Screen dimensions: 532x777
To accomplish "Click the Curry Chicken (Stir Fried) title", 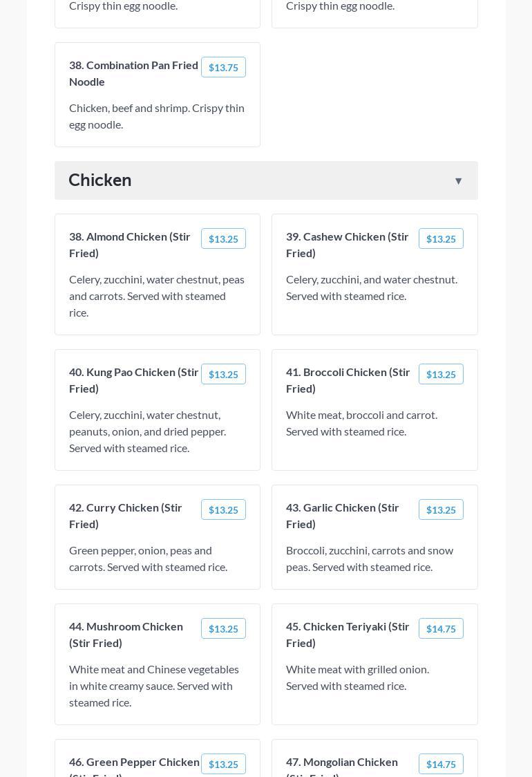I will tap(126, 516).
